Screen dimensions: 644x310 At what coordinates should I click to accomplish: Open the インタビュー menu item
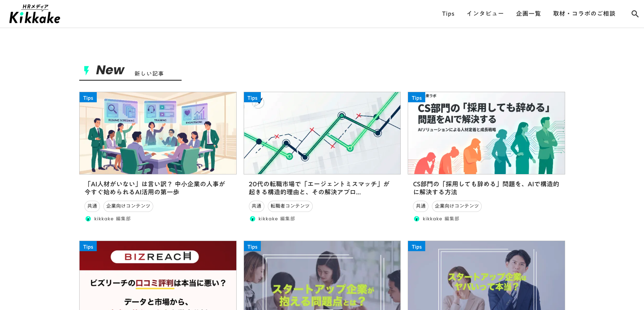[x=485, y=14]
